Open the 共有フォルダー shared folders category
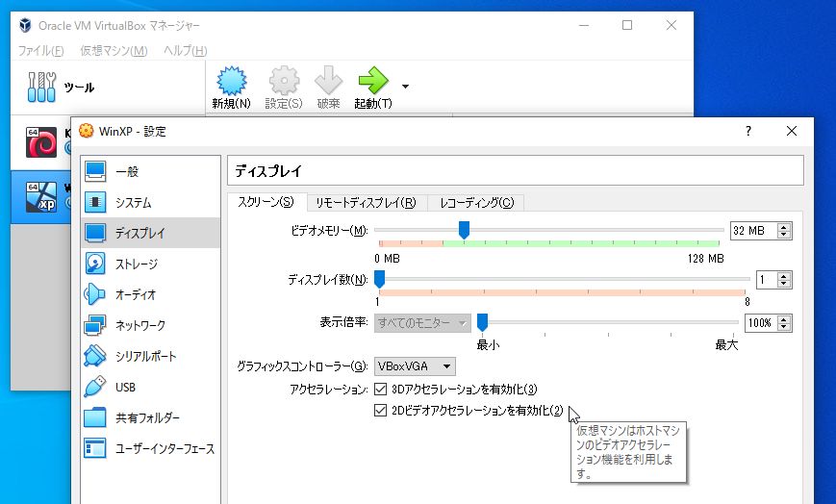836x504 pixels. 150,417
